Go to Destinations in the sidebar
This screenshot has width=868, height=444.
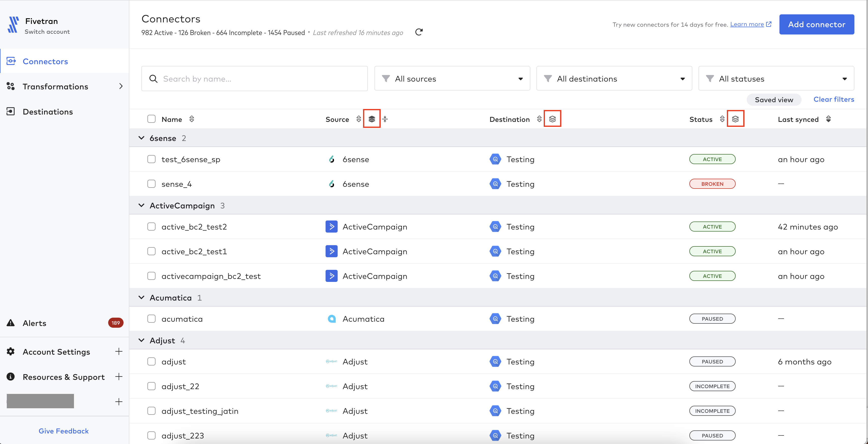(x=64, y=112)
